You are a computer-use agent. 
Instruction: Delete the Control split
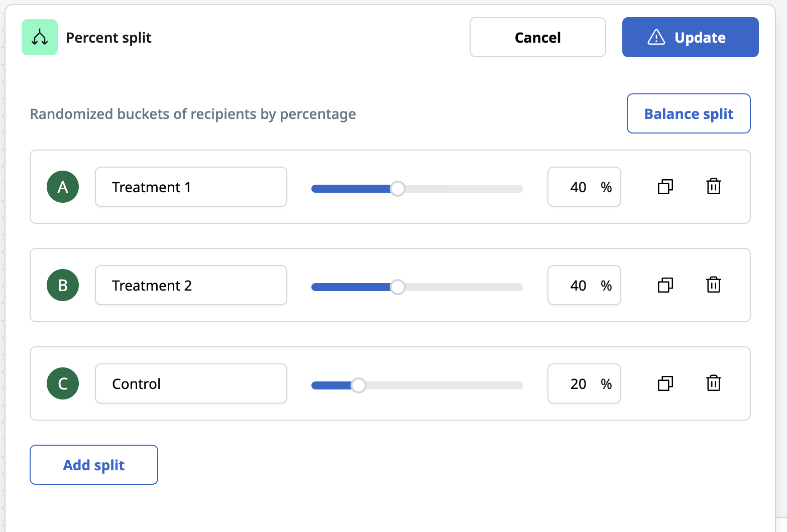pyautogui.click(x=714, y=383)
